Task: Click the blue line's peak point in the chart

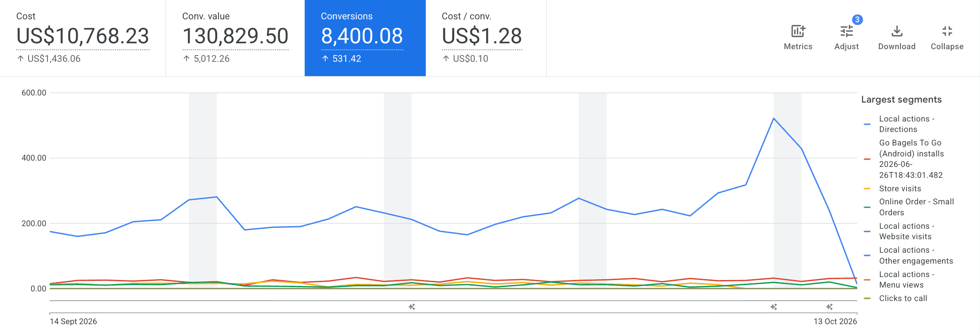Action: (x=774, y=119)
